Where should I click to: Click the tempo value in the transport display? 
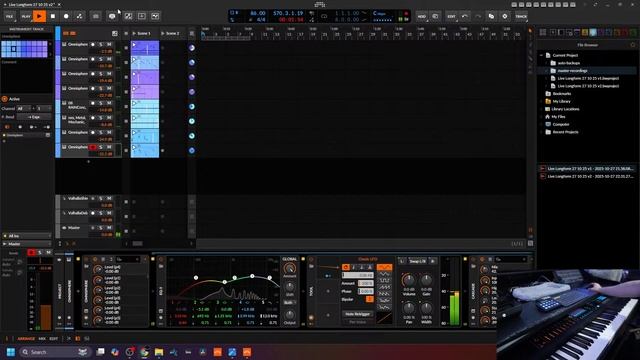point(258,13)
